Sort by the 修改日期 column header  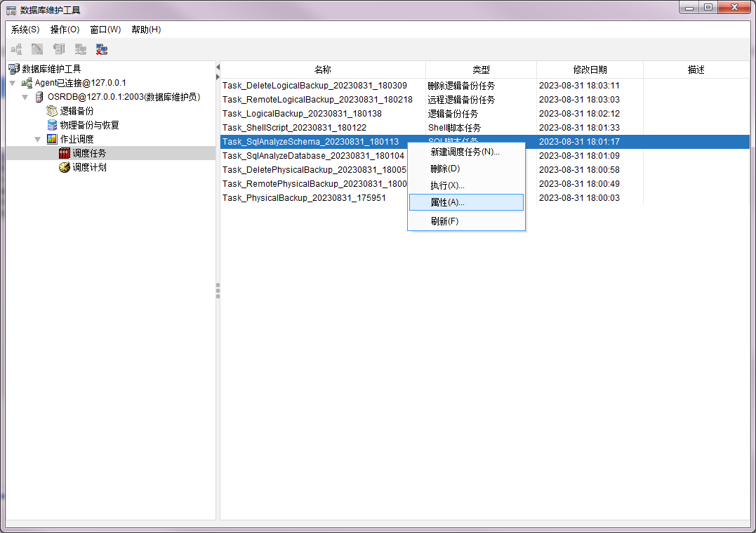590,70
